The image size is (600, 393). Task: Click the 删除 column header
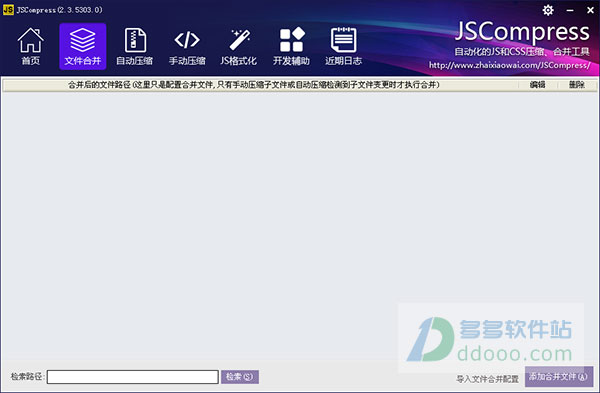[x=577, y=85]
